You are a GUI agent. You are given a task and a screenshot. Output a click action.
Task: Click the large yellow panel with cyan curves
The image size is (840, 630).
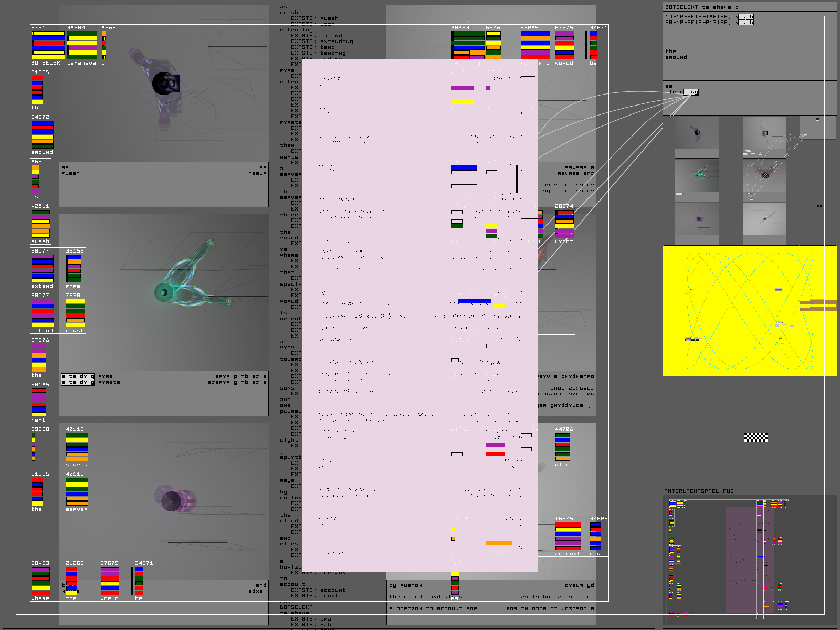point(749,311)
